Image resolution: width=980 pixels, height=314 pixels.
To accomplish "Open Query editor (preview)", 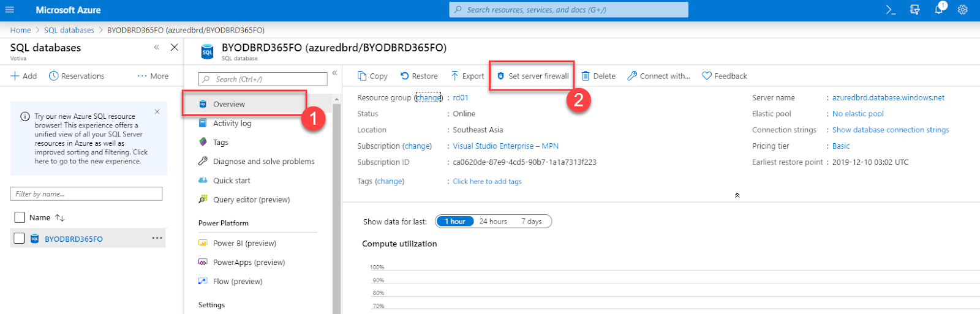I will click(251, 199).
